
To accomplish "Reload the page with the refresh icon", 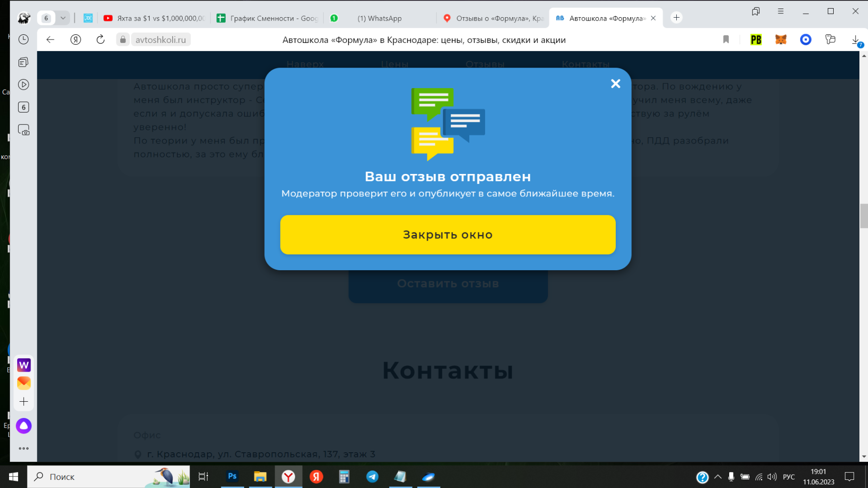I will tap(100, 40).
